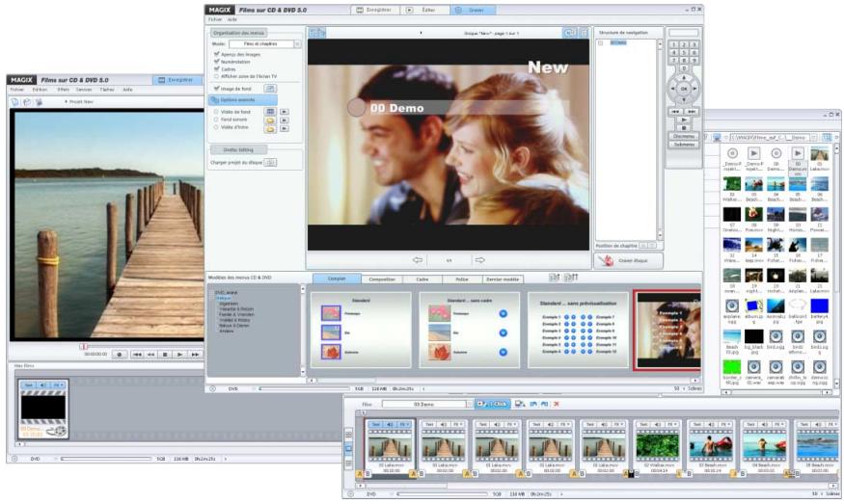The height and width of the screenshot is (504, 844).
Task: Toggle Cadres checkbox
Action: point(216,68)
